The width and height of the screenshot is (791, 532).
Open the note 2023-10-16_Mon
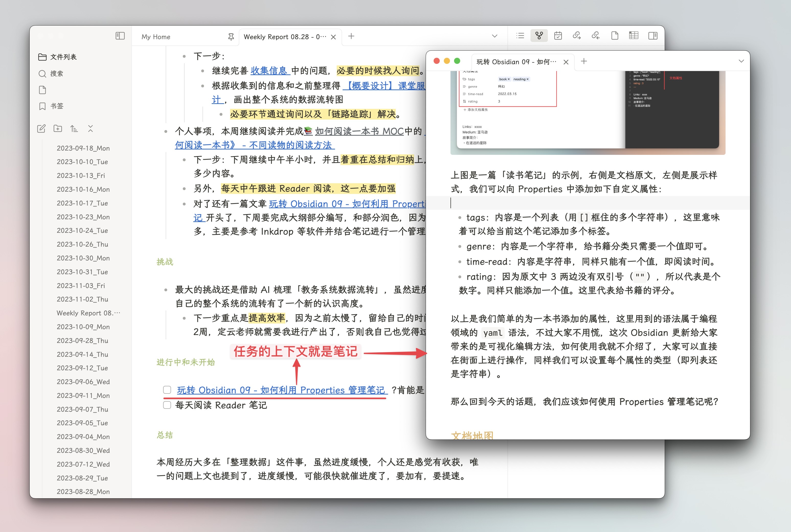[x=83, y=189]
